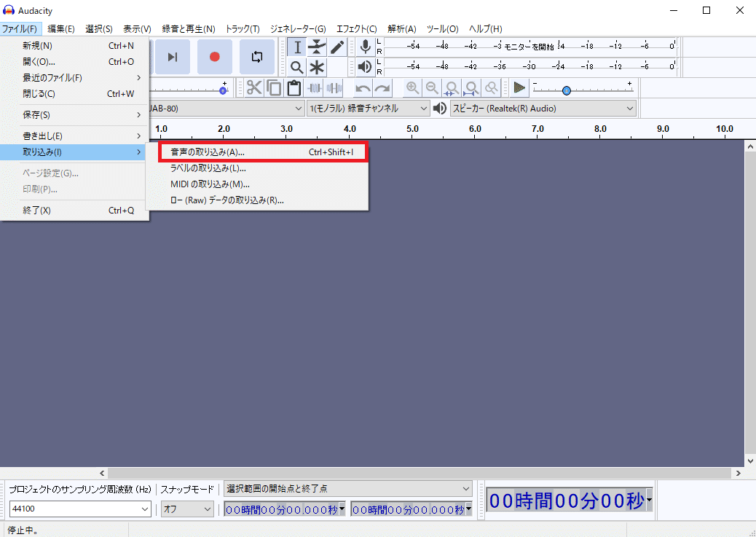Select the Draw pencil tool
Viewport: 756px width, 537px height.
[x=337, y=47]
